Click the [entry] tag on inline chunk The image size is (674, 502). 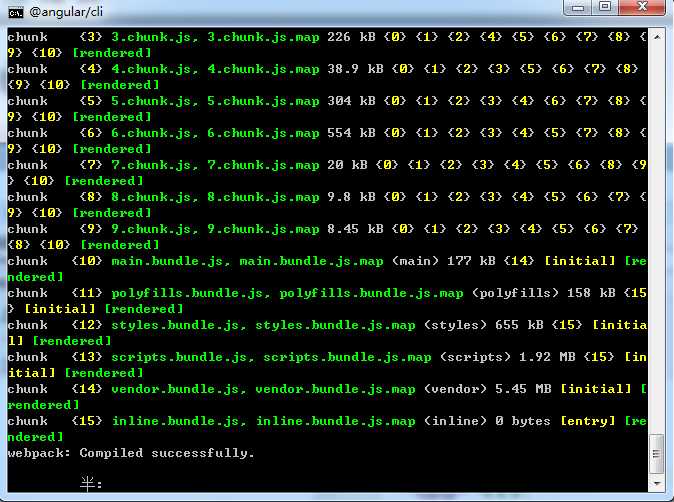587,421
